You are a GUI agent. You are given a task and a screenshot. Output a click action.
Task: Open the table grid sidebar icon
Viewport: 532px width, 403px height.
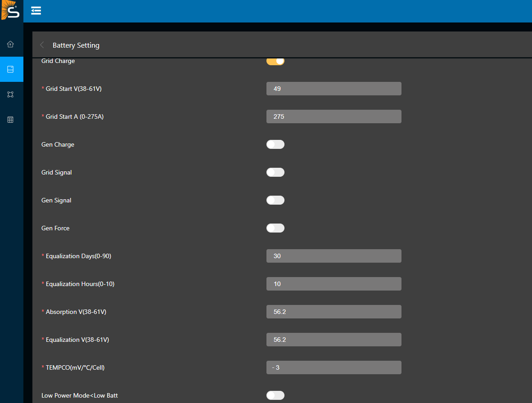point(11,120)
